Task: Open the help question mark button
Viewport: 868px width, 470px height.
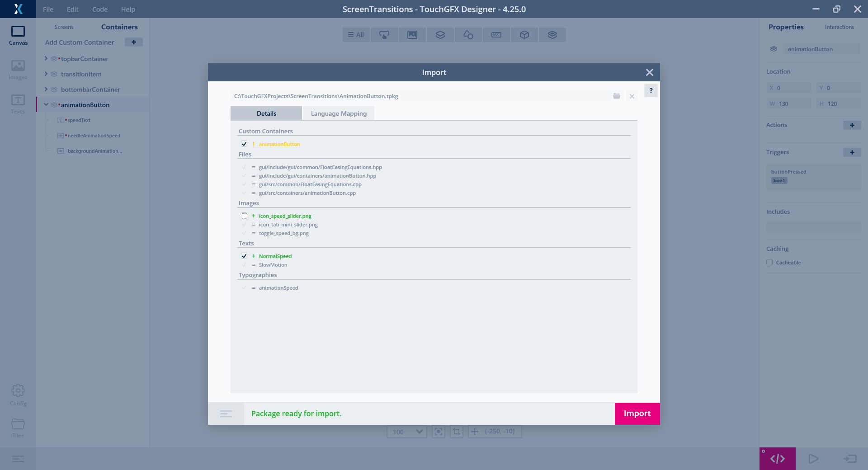Action: [x=651, y=90]
